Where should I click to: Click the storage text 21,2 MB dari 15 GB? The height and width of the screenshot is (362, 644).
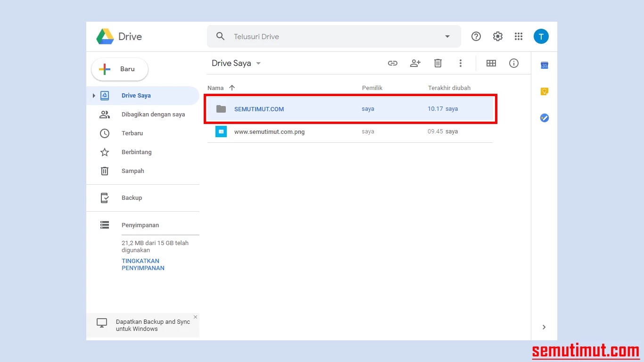tap(155, 247)
